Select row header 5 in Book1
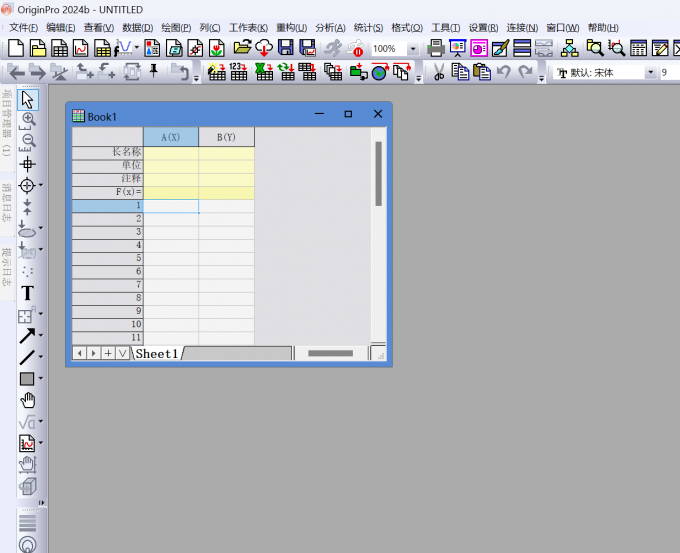 pyautogui.click(x=108, y=258)
